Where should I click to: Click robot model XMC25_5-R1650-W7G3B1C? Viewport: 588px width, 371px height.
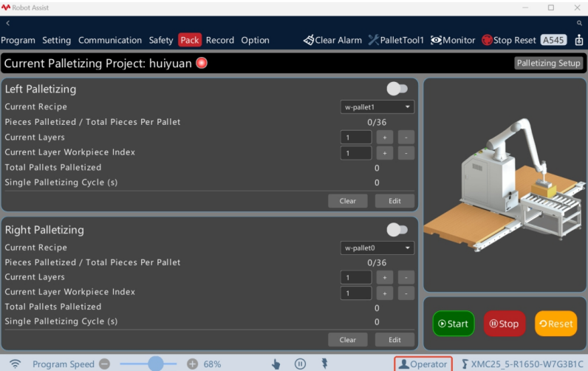pos(522,364)
